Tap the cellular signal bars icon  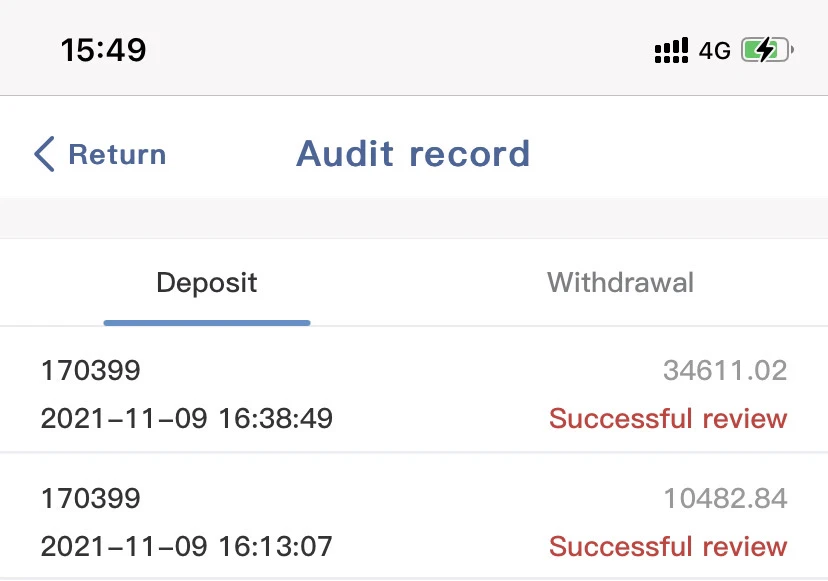[671, 50]
